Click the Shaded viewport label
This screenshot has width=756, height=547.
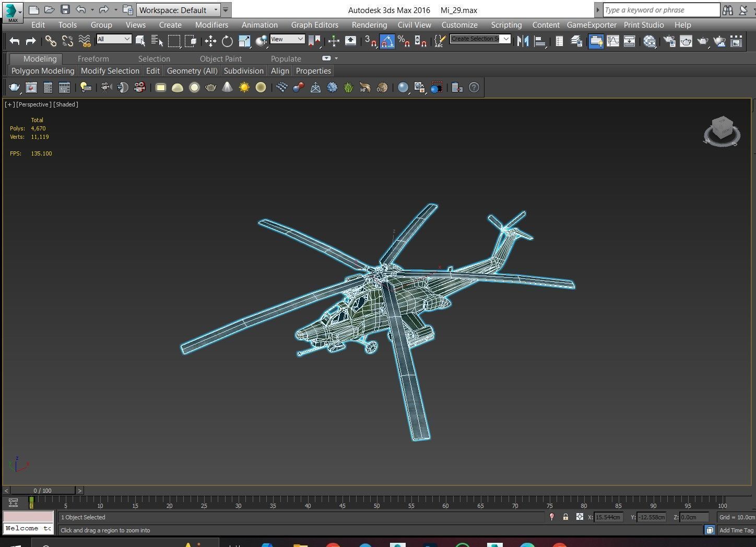pos(66,104)
